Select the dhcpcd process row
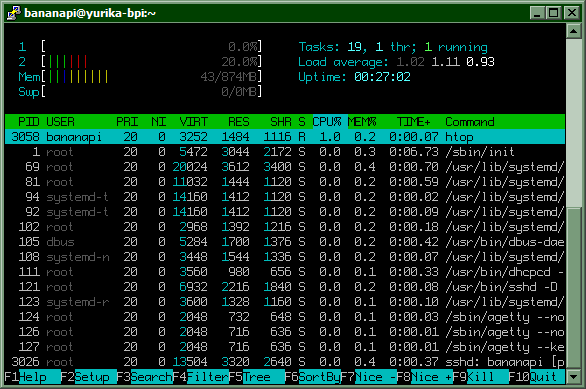This screenshot has width=586, height=389. pos(285,272)
